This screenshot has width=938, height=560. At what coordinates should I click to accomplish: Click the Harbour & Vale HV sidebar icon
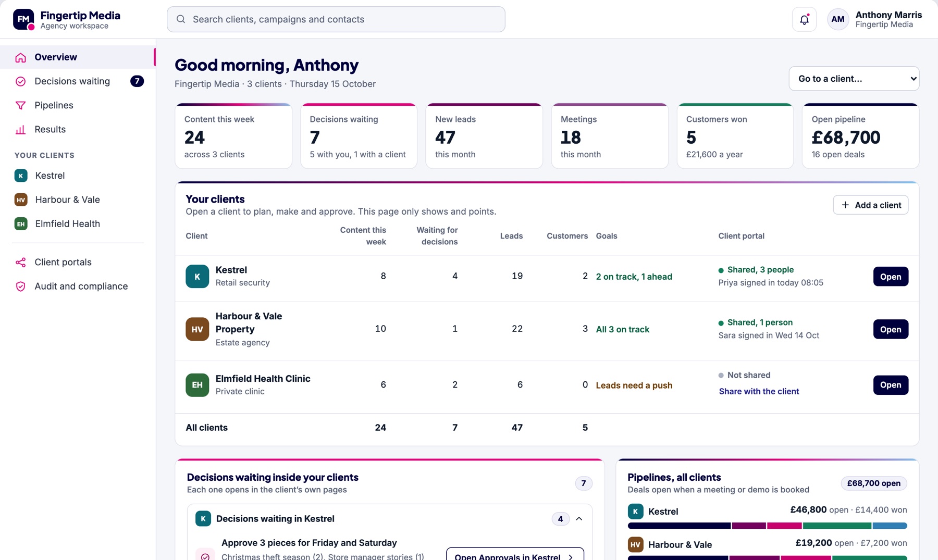pyautogui.click(x=21, y=200)
